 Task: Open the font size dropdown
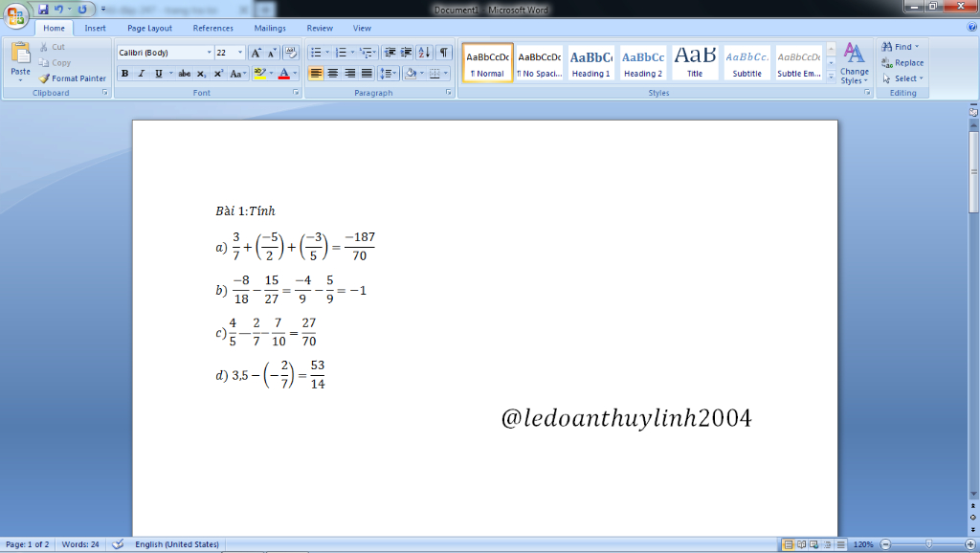click(x=240, y=54)
